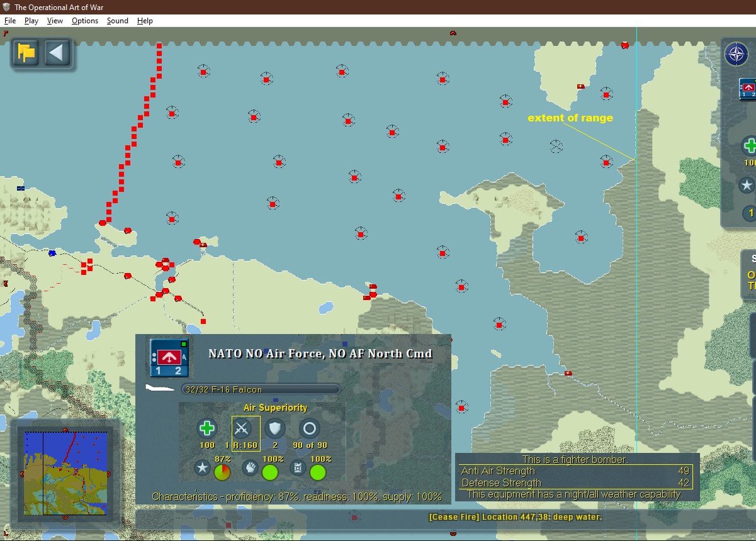Open the Options menu
Image resolution: width=756 pixels, height=541 pixels.
tap(85, 21)
